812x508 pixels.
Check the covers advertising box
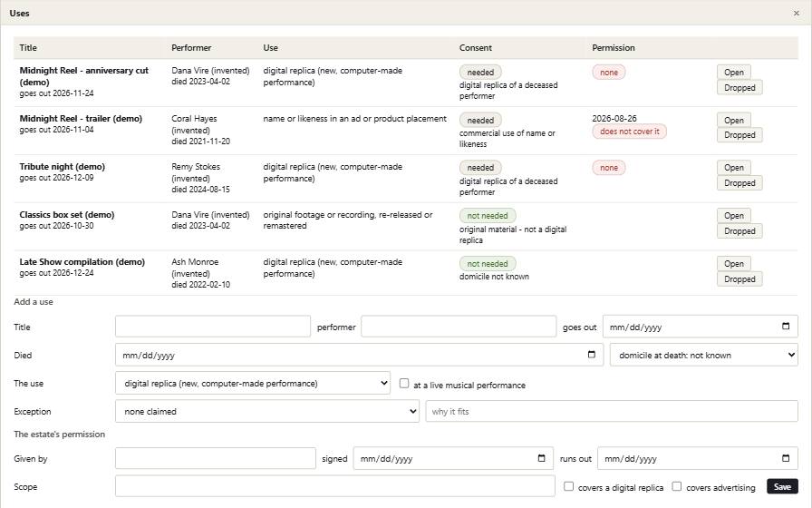pyautogui.click(x=677, y=486)
